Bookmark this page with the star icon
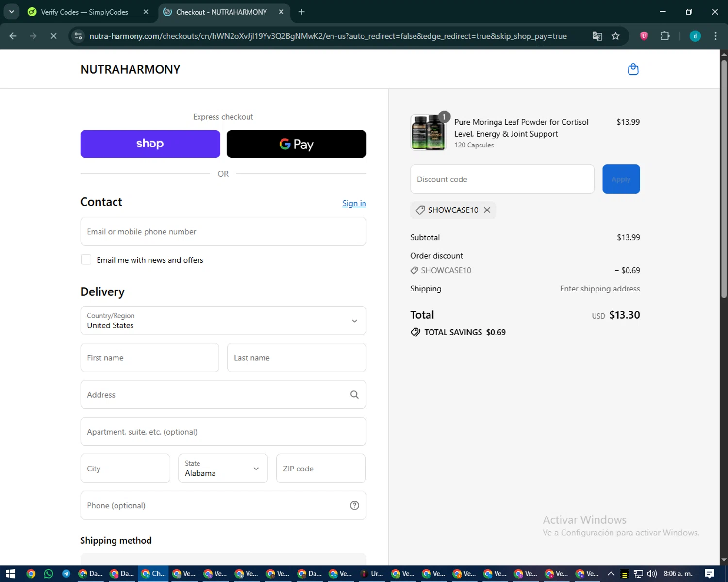728x582 pixels. tap(615, 36)
